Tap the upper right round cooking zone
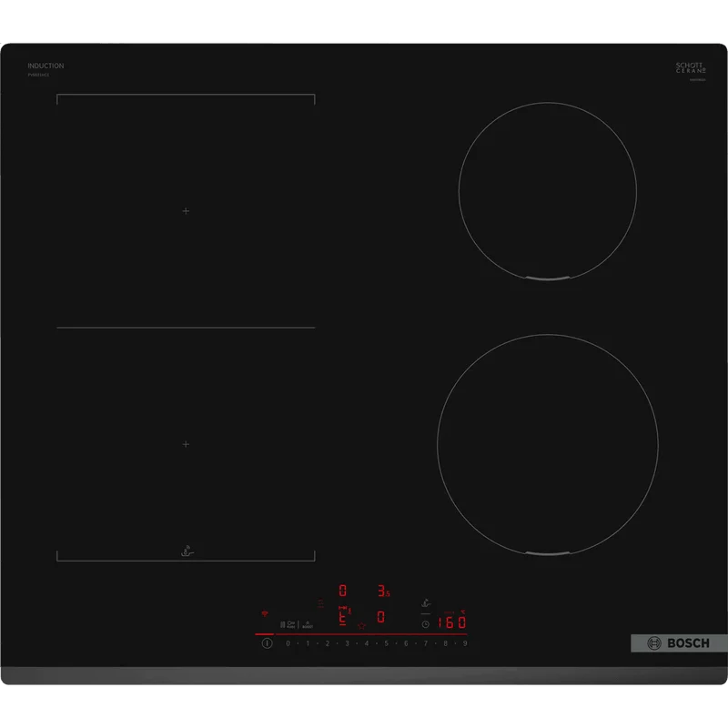728x728 pixels. click(x=548, y=191)
